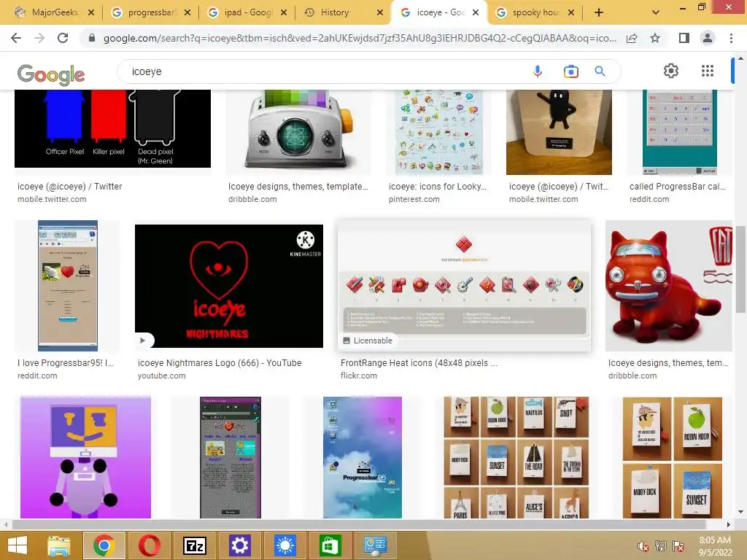Open the black creature on wood image
The height and width of the screenshot is (560, 747).
pyautogui.click(x=559, y=132)
